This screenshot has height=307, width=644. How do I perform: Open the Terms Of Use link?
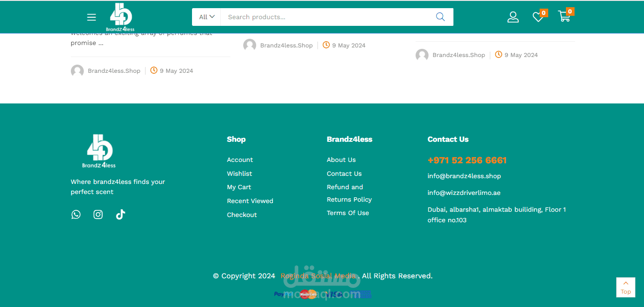pos(348,213)
